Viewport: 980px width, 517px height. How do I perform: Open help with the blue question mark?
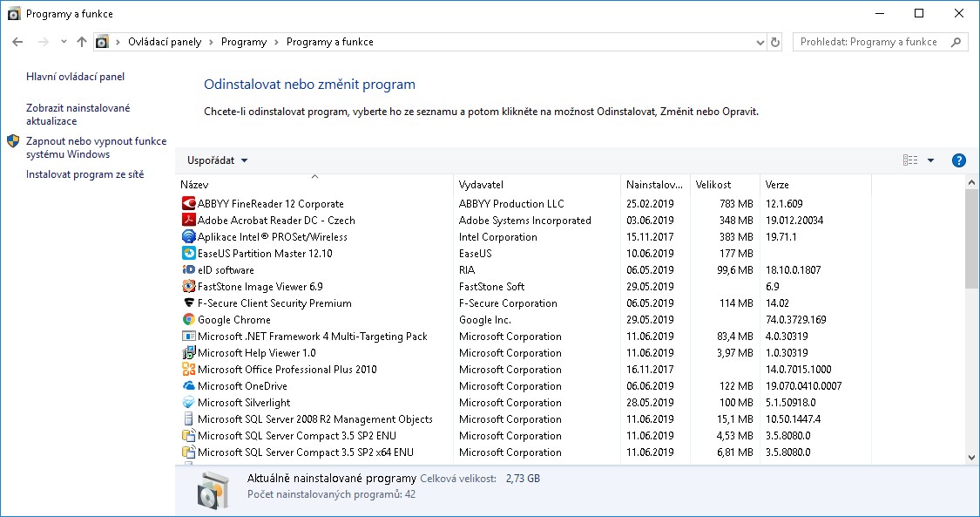point(959,160)
